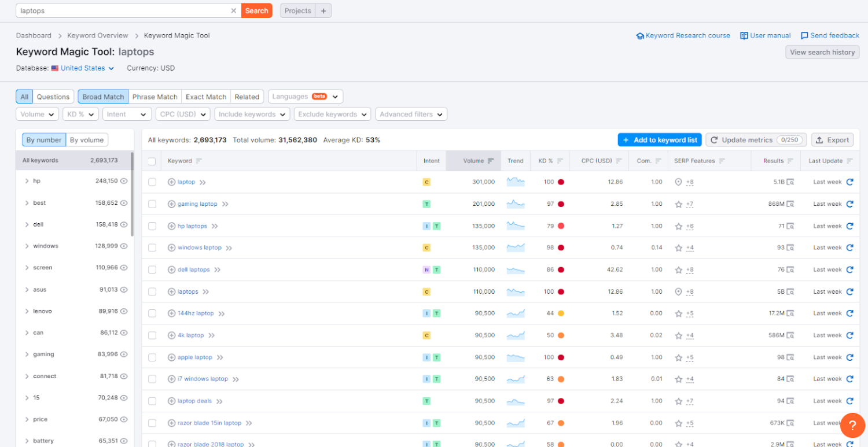Viewport: 868px width, 447px height.
Task: Click refresh icon for gaming laptop row
Action: (849, 204)
